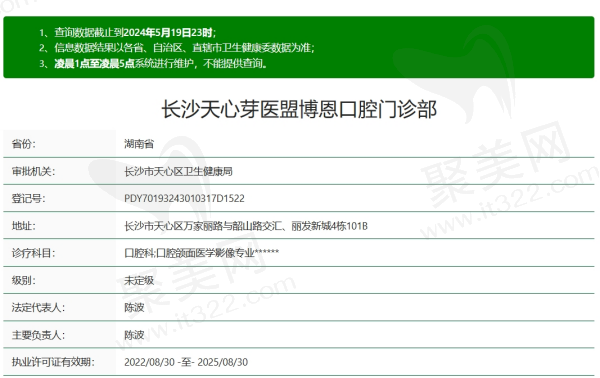This screenshot has width=600, height=378.
Task: Click the 执业许可证有效期 label
Action: 53,362
